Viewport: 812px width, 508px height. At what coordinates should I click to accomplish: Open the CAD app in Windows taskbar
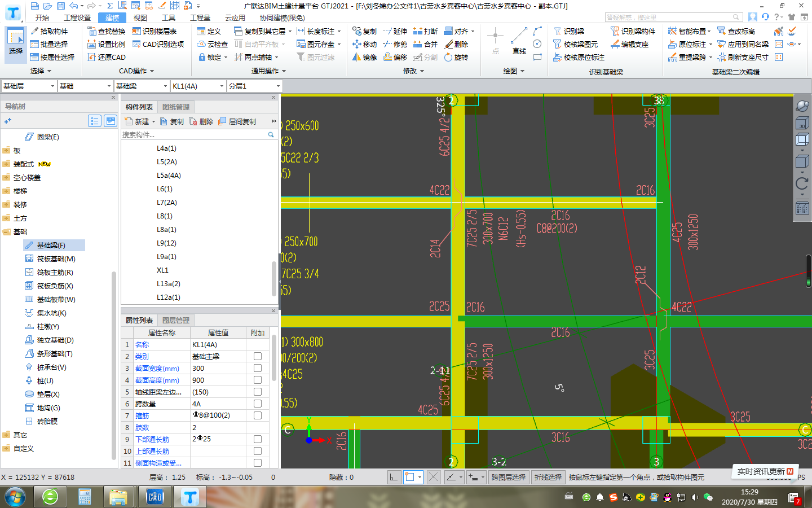coord(155,497)
